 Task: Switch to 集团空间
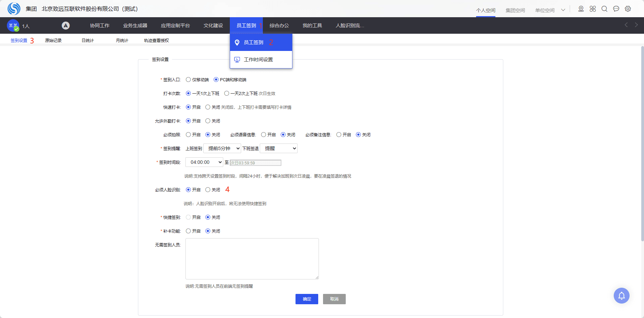[515, 10]
